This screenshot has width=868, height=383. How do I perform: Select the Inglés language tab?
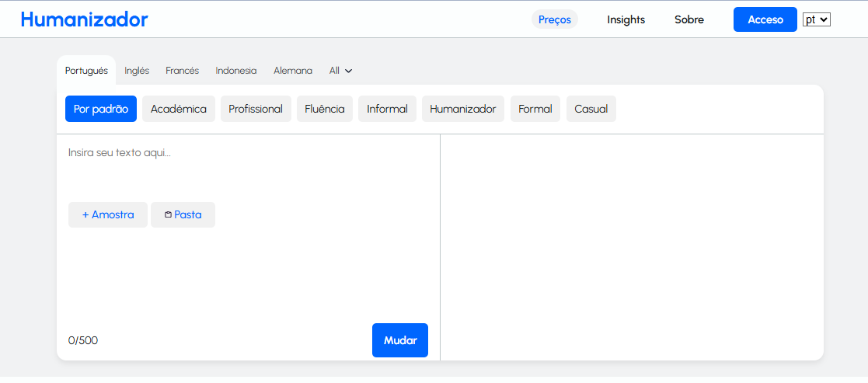137,71
